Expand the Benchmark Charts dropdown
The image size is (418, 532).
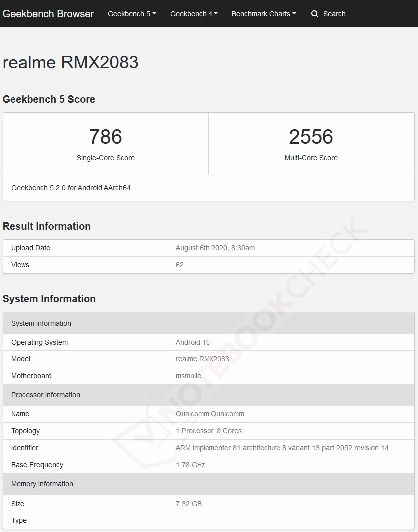(264, 14)
